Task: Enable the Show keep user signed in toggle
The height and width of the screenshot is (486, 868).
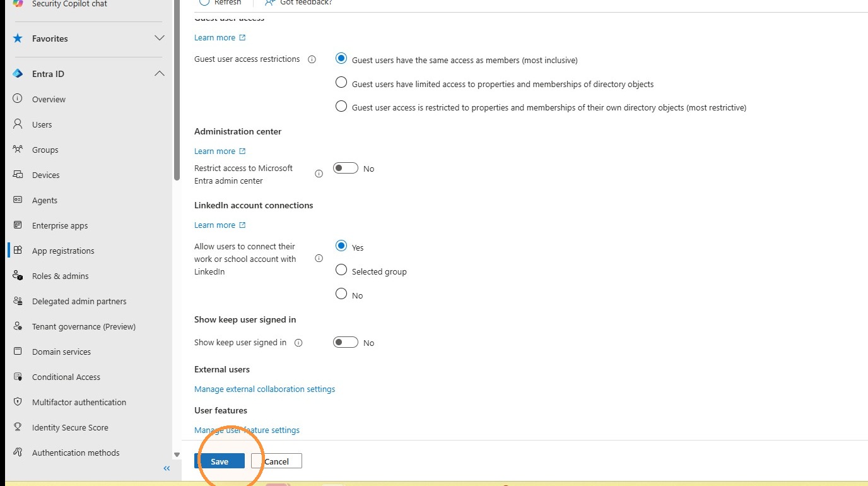Action: (346, 343)
